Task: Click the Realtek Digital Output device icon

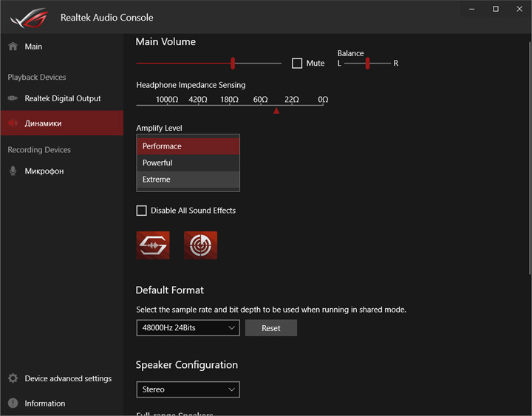Action: point(13,98)
